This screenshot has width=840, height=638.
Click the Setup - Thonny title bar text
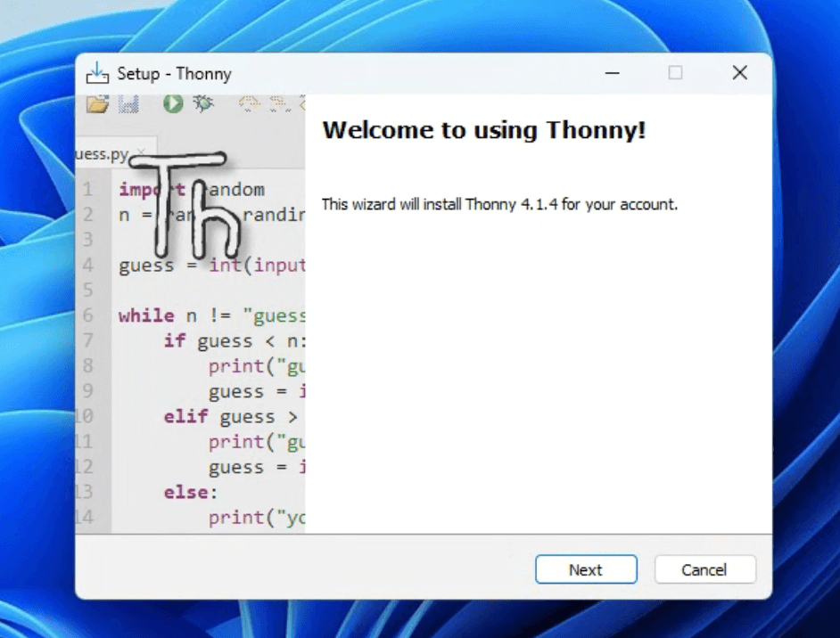click(x=173, y=73)
